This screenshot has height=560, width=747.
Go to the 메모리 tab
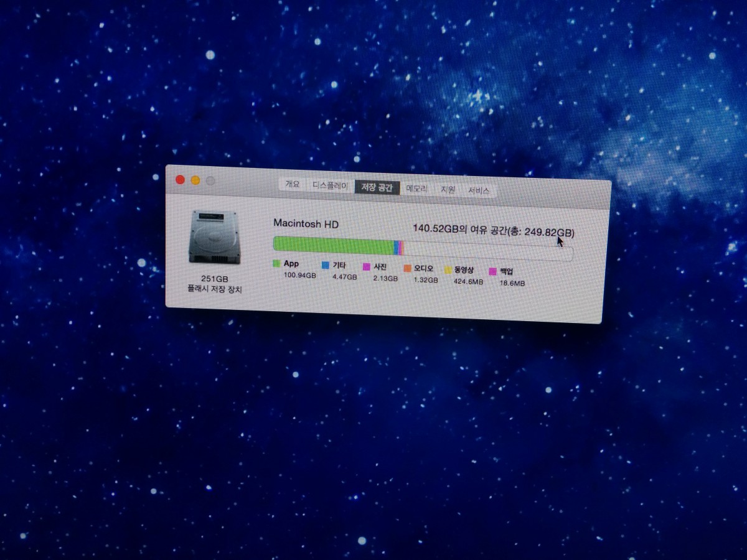[416, 189]
